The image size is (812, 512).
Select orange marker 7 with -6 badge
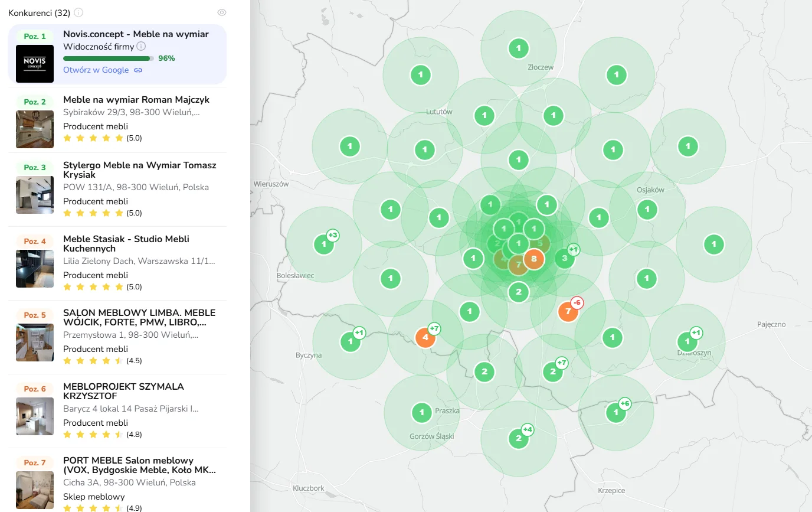[568, 311]
